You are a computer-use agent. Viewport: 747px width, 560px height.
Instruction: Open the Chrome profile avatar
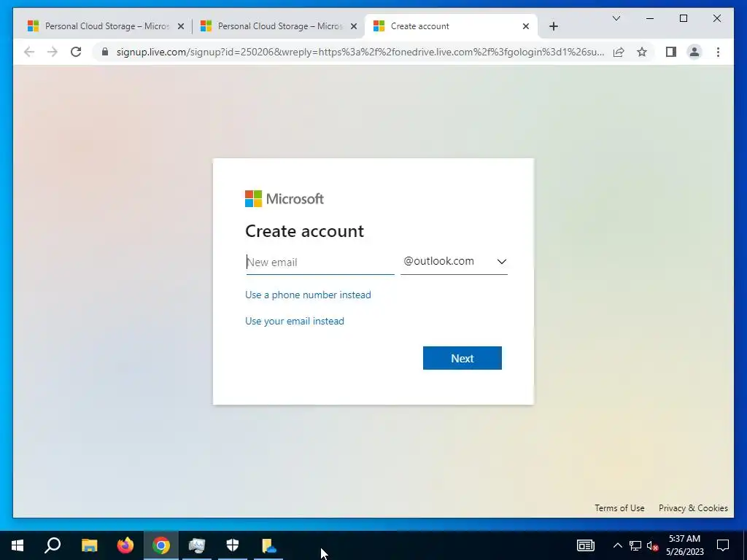tap(694, 52)
